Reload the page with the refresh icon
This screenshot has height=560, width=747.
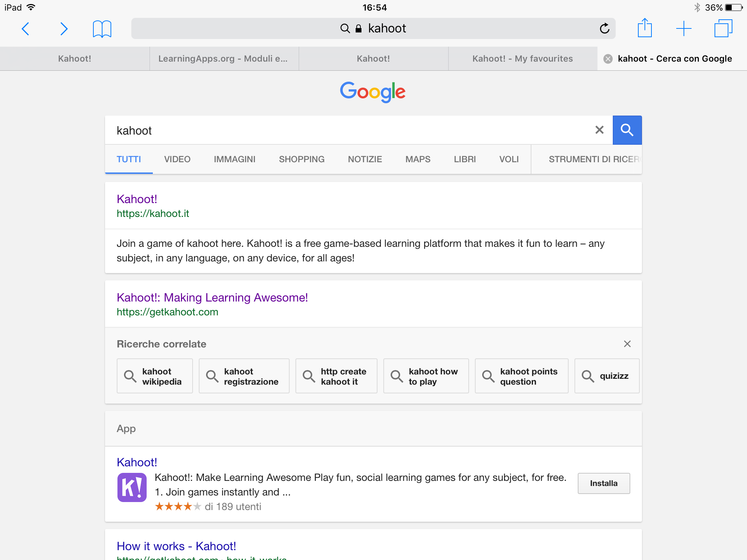(604, 28)
